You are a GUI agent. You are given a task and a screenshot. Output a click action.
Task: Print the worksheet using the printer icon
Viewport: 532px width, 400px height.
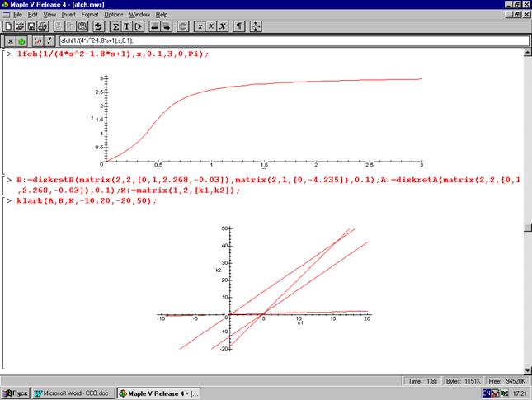coord(43,26)
